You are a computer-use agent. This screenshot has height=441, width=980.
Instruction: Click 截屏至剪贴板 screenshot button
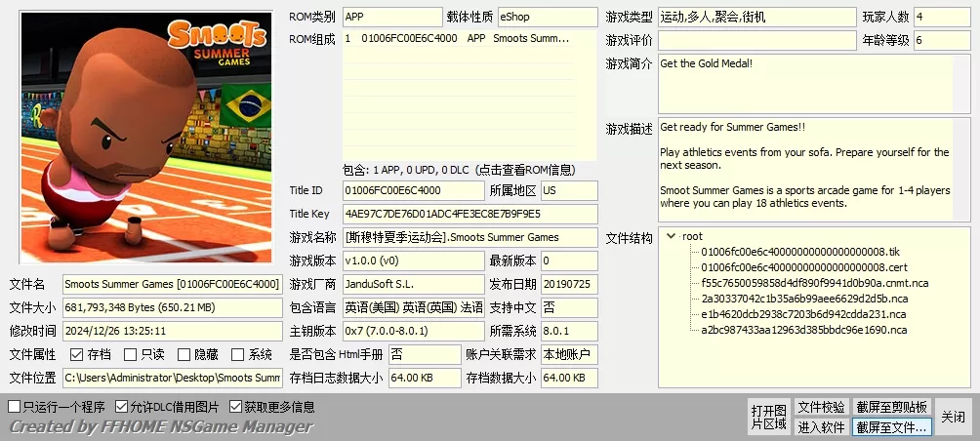[892, 407]
